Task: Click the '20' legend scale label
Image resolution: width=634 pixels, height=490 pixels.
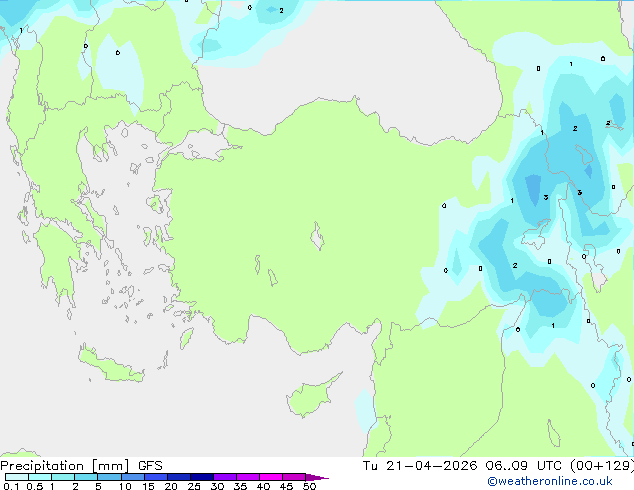Action: (x=171, y=486)
